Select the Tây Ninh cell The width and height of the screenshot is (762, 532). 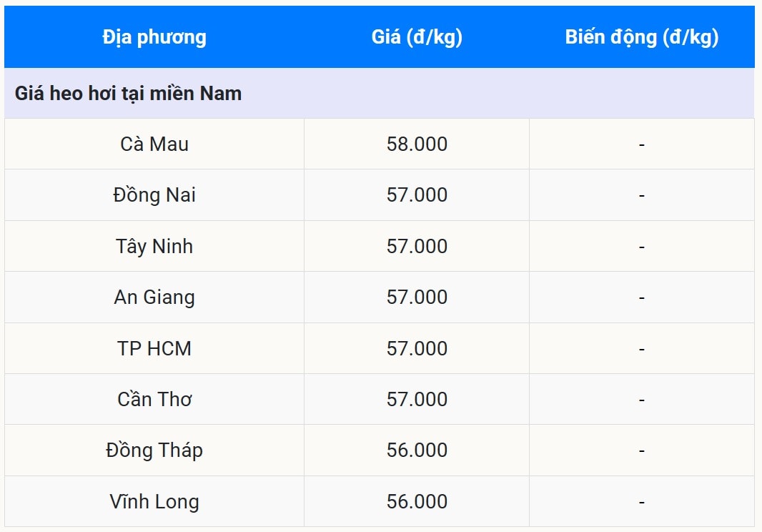(x=154, y=247)
